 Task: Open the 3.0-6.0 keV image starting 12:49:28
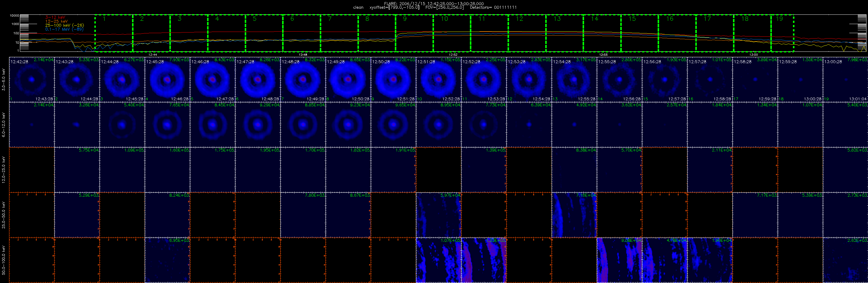click(348, 79)
